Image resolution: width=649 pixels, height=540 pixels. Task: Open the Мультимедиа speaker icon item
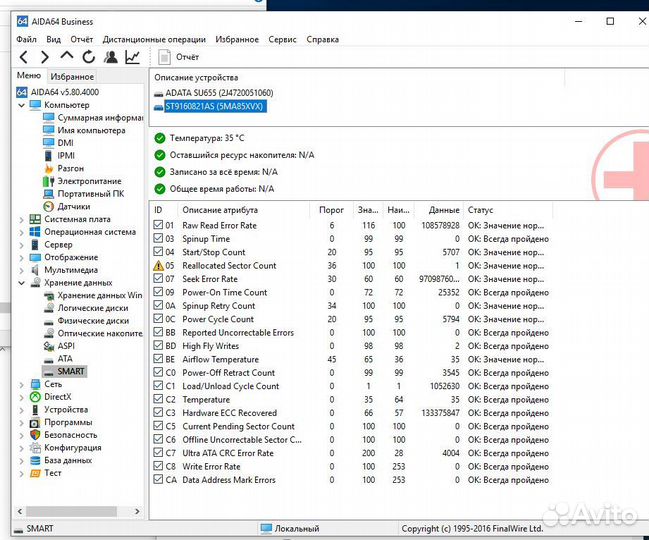click(x=35, y=270)
